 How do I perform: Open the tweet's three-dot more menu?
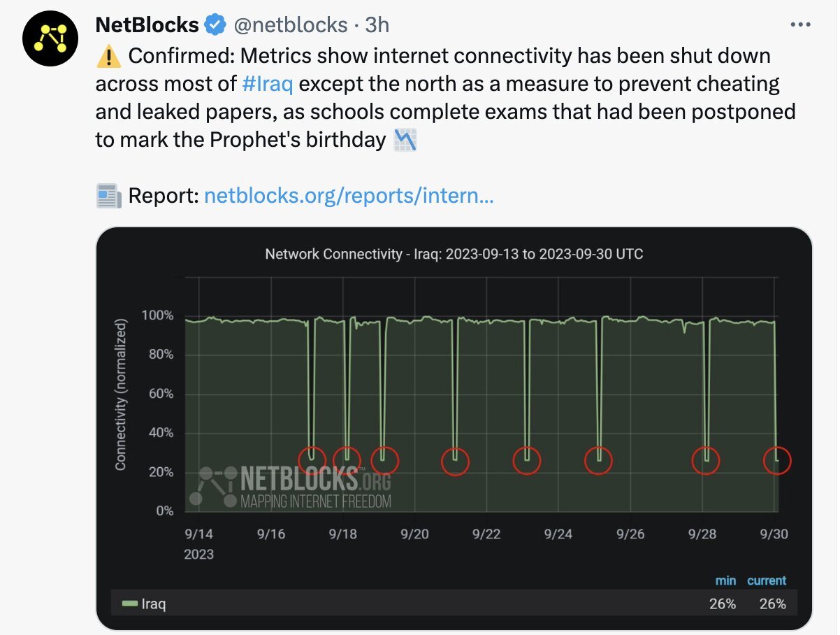tap(800, 24)
